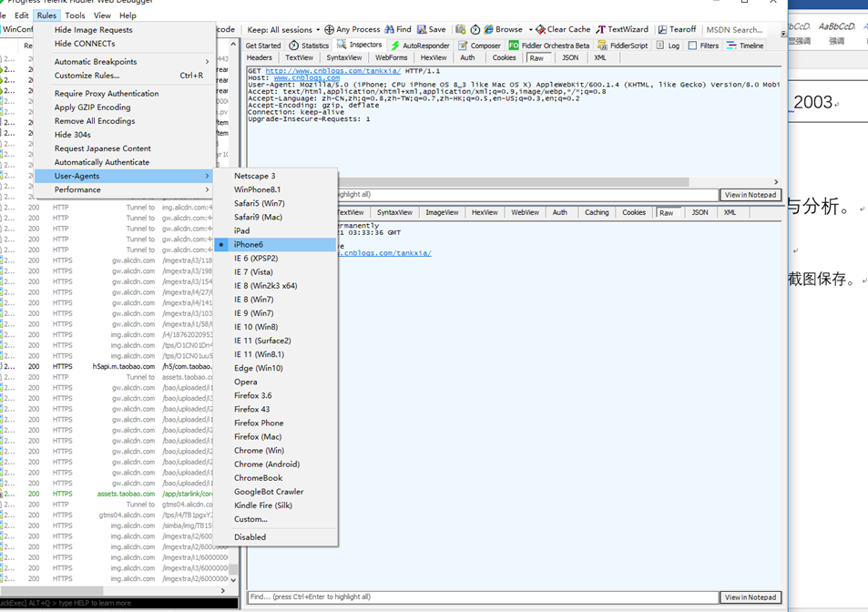Viewport: 868px width, 612px height.
Task: Click the Tearoff icon
Action: 676,28
